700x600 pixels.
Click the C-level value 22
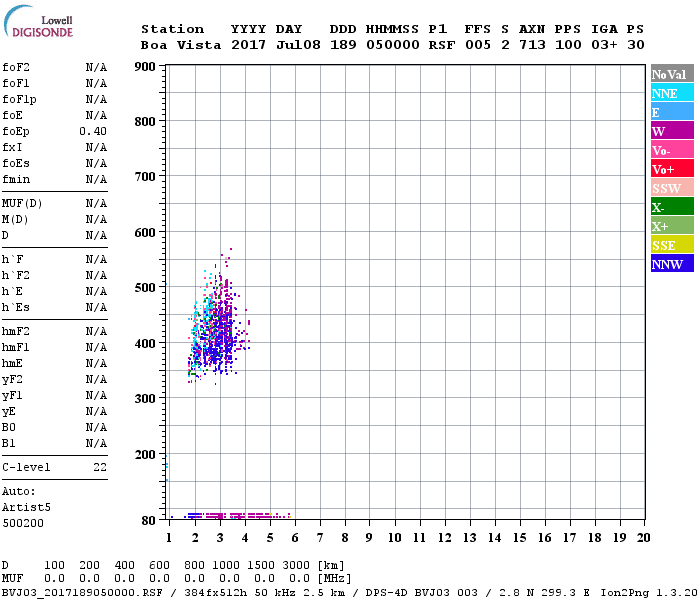[99, 468]
